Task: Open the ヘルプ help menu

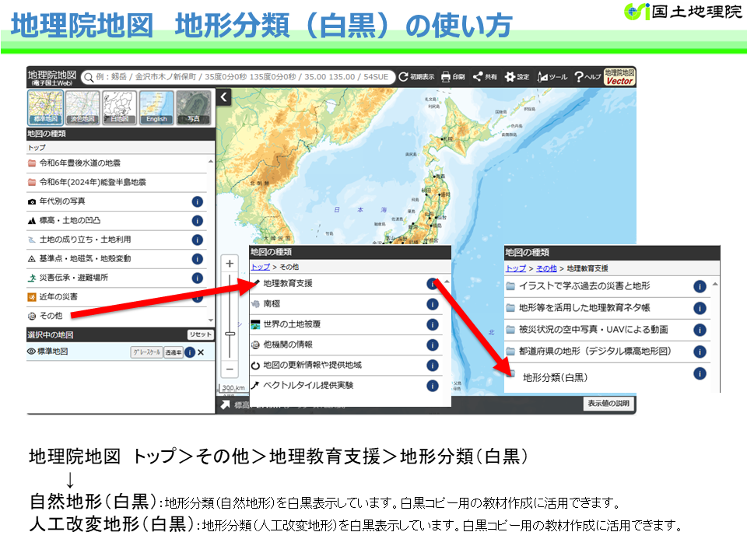Action: click(588, 77)
